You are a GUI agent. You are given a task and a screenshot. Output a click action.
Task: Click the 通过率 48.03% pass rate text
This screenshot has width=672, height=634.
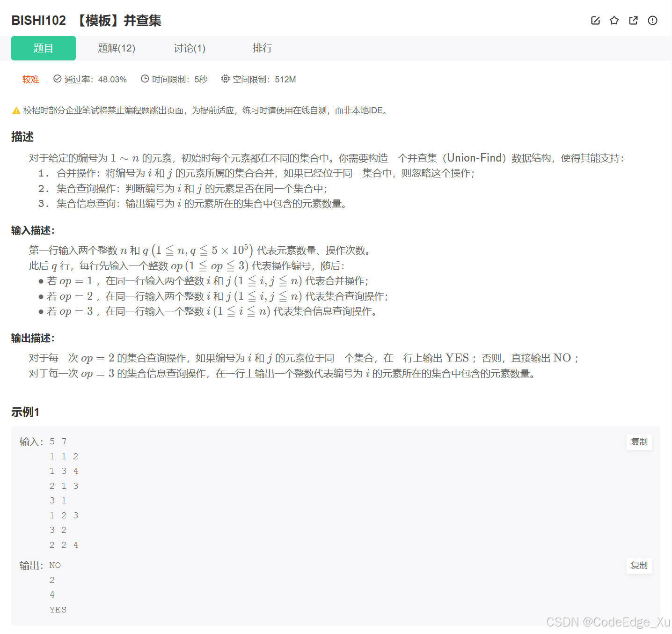[95, 79]
